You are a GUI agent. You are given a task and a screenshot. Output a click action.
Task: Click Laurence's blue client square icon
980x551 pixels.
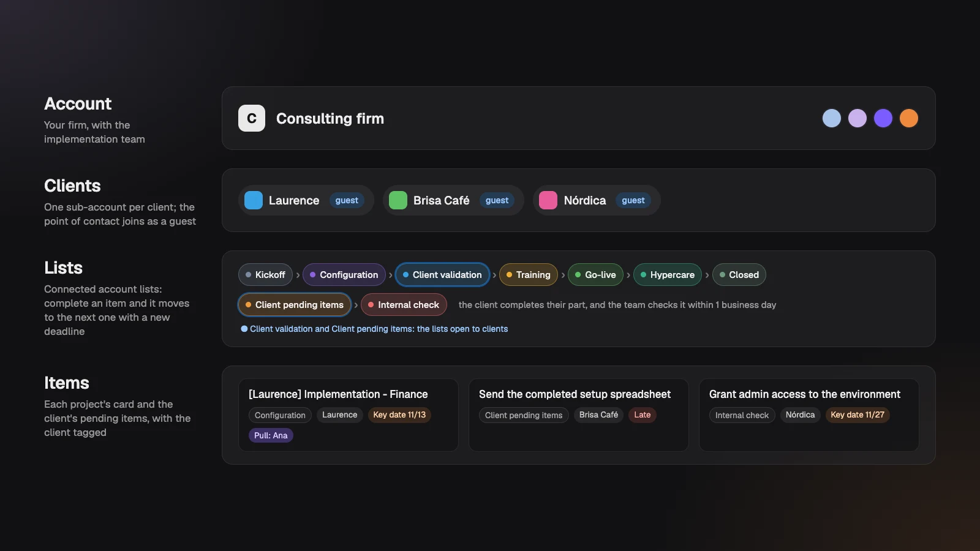pos(254,200)
